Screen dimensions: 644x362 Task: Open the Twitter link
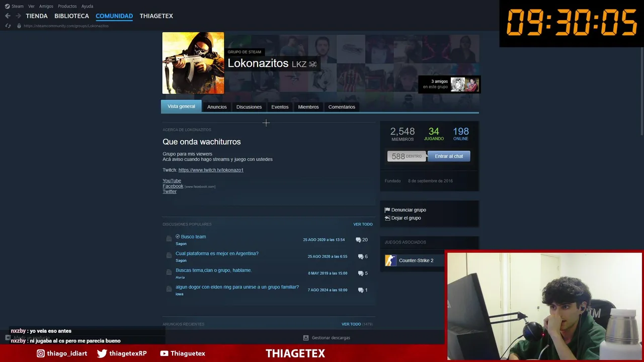(x=170, y=192)
